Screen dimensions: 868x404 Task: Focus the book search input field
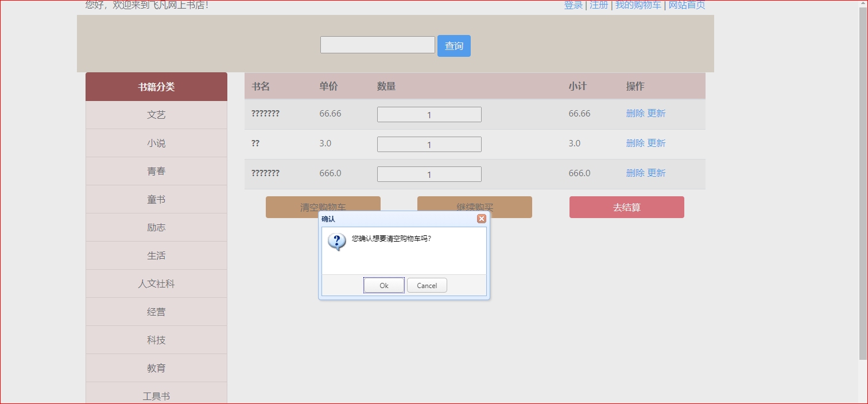click(x=378, y=45)
